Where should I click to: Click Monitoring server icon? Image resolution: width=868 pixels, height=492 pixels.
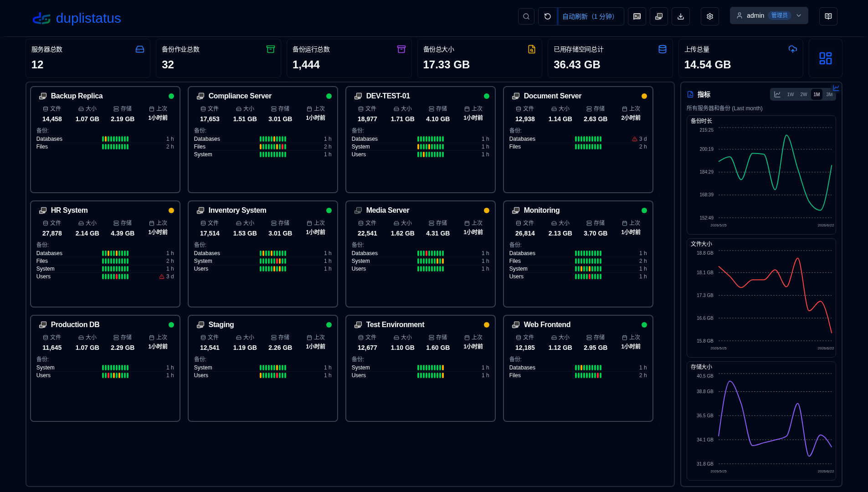tap(516, 210)
